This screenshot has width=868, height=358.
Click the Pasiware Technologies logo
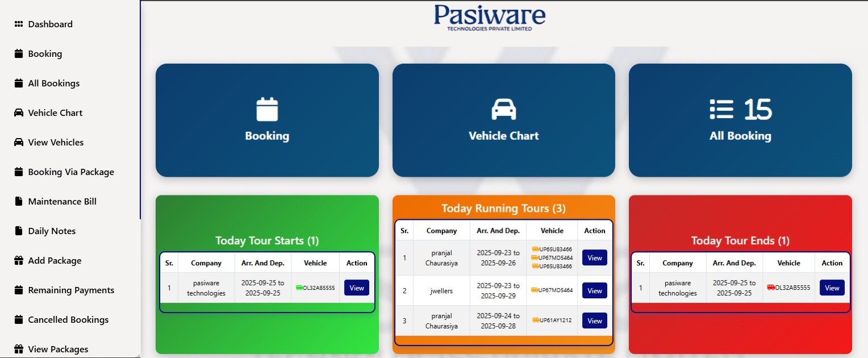click(x=489, y=17)
